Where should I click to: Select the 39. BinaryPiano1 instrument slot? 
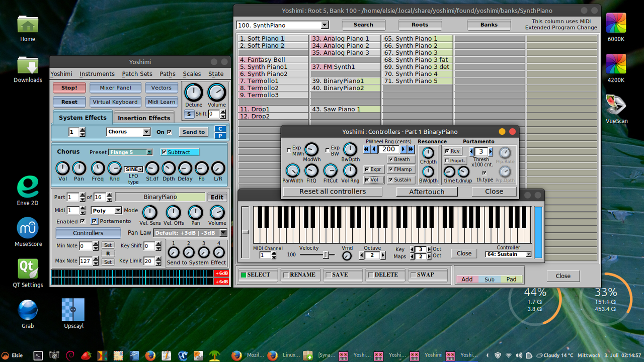click(x=345, y=81)
